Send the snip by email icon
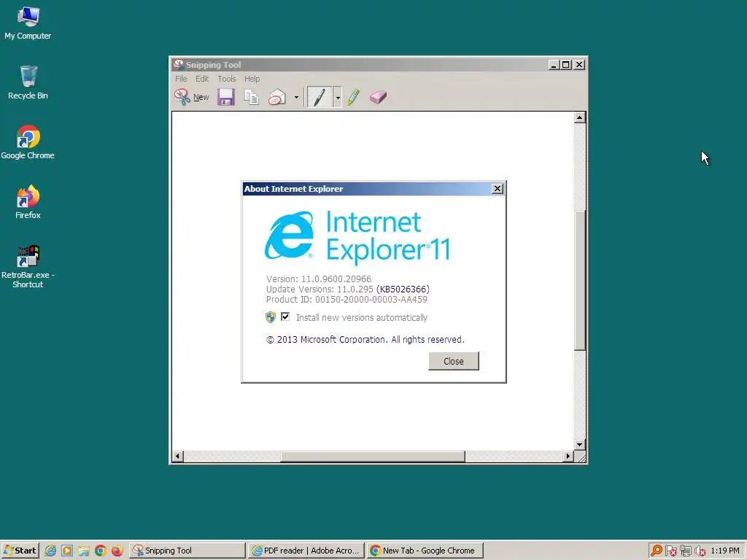 coord(276,97)
